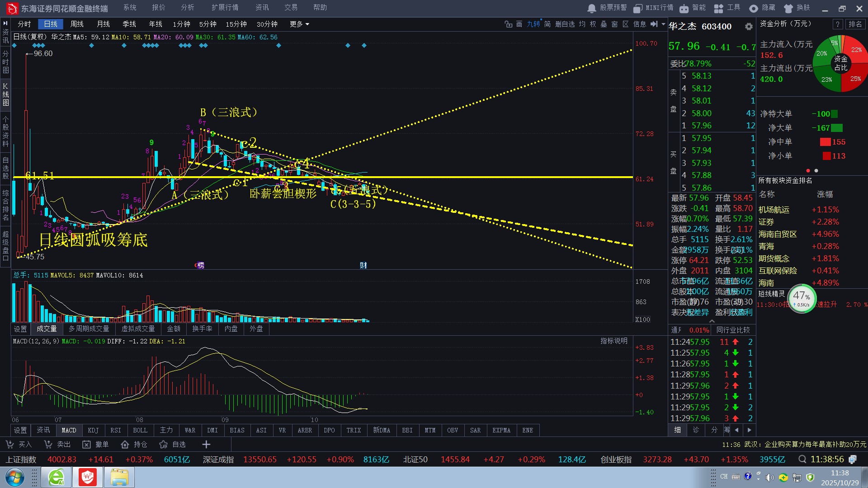This screenshot has width=868, height=488.
Task: Open the stock alert bell icon
Action: point(591,8)
